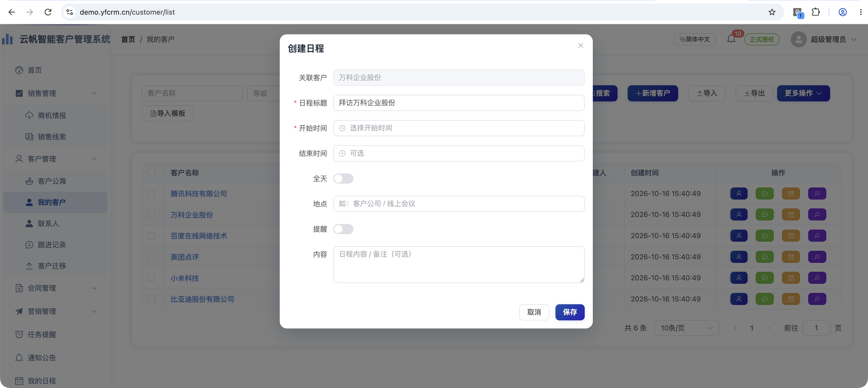Viewport: 868px width, 388px height.
Task: Click the 地点 location input field
Action: (x=458, y=204)
